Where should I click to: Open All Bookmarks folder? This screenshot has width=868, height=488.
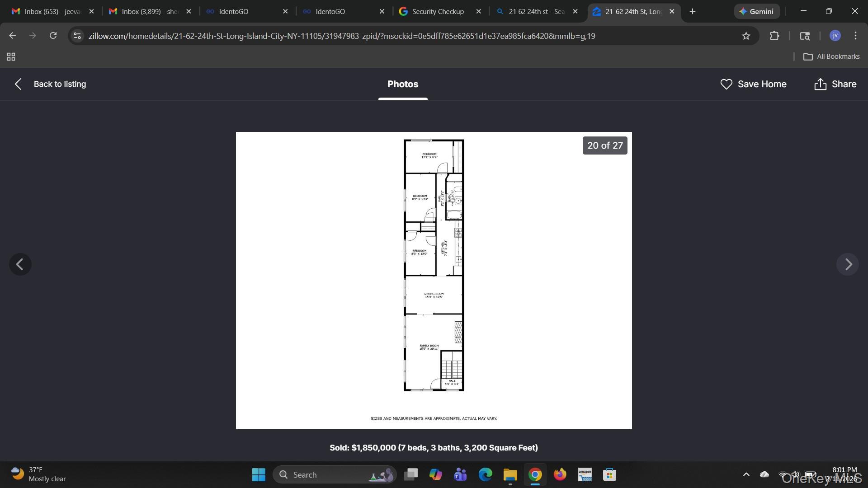tap(831, 56)
